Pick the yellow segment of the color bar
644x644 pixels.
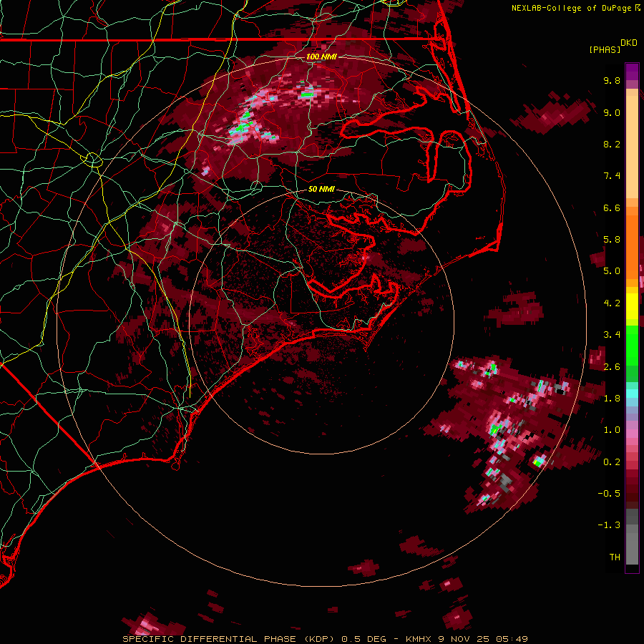(632, 306)
